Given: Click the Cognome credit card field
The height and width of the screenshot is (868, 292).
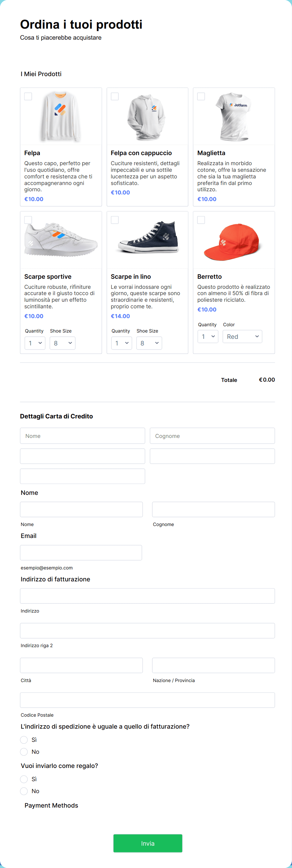Looking at the screenshot, I should pos(212,436).
